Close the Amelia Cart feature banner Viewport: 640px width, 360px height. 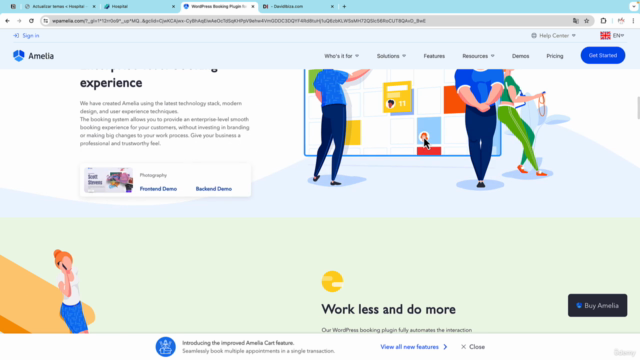point(473,347)
